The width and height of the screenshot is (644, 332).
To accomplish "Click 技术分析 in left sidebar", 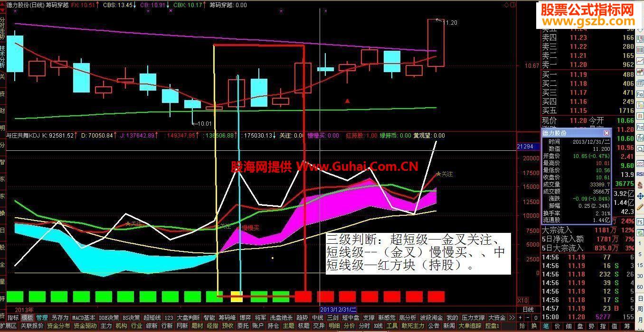I will [3, 57].
